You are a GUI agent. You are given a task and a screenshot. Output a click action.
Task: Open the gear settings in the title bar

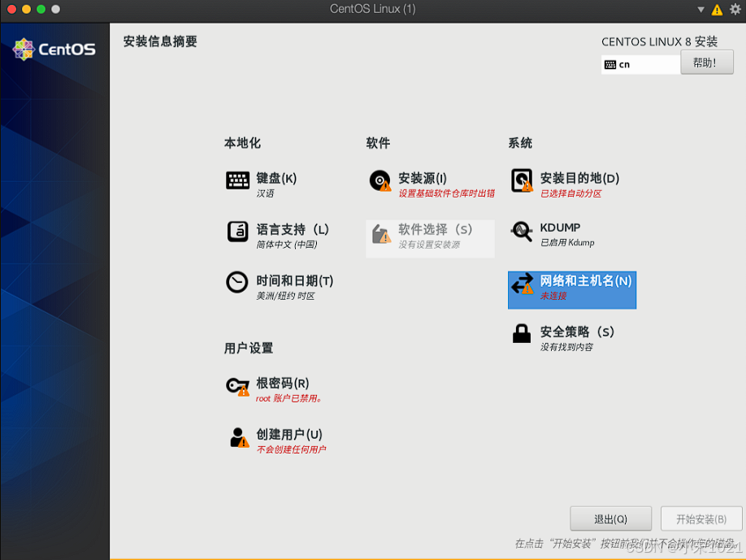[x=735, y=9]
